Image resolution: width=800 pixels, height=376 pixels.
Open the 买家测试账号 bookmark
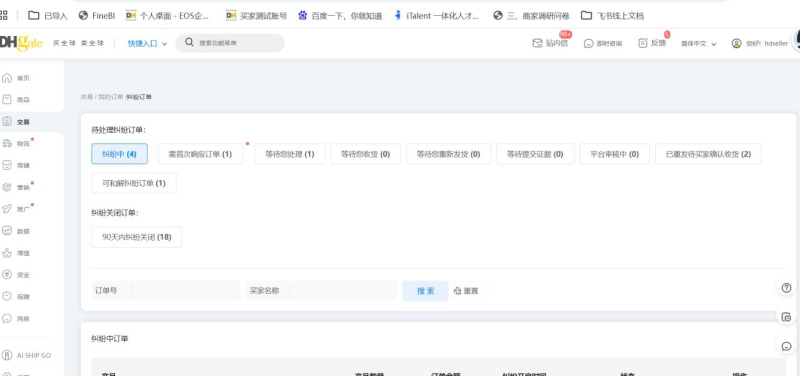(x=257, y=16)
